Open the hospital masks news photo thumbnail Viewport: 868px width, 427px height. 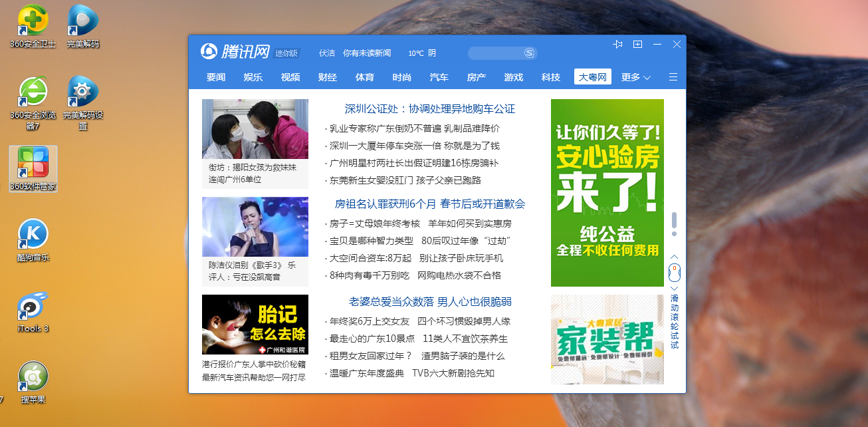point(255,129)
